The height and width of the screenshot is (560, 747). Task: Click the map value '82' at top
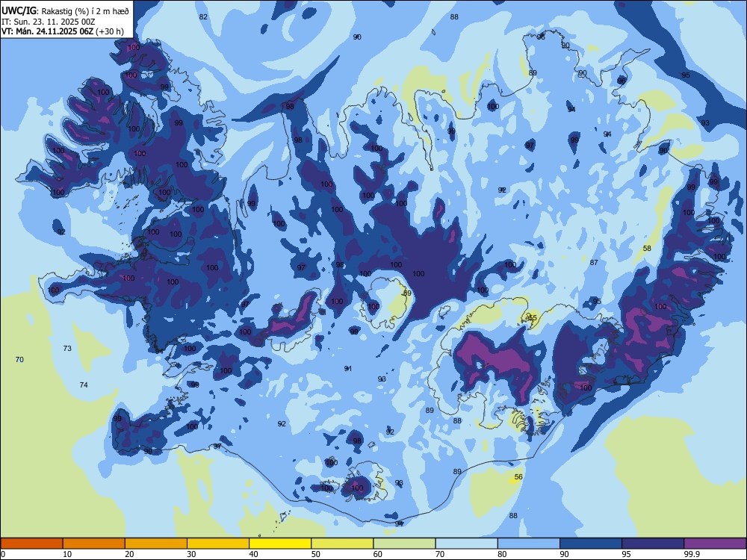click(203, 16)
